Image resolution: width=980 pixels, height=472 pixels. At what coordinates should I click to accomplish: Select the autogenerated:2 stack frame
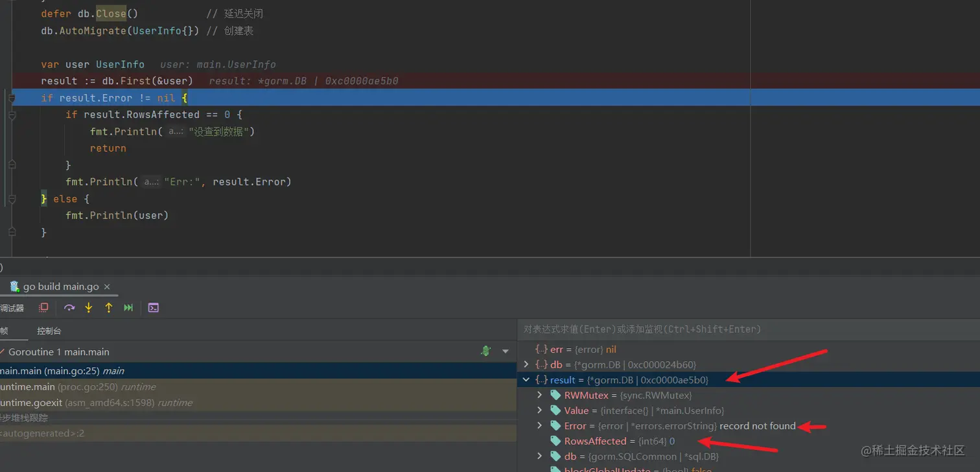[x=258, y=433]
